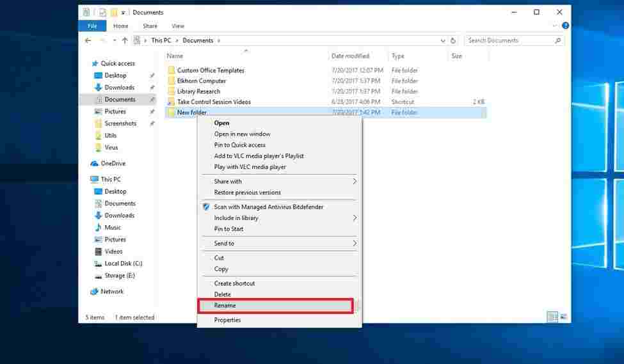Select the Elkhorn Computer folder

[x=202, y=81]
